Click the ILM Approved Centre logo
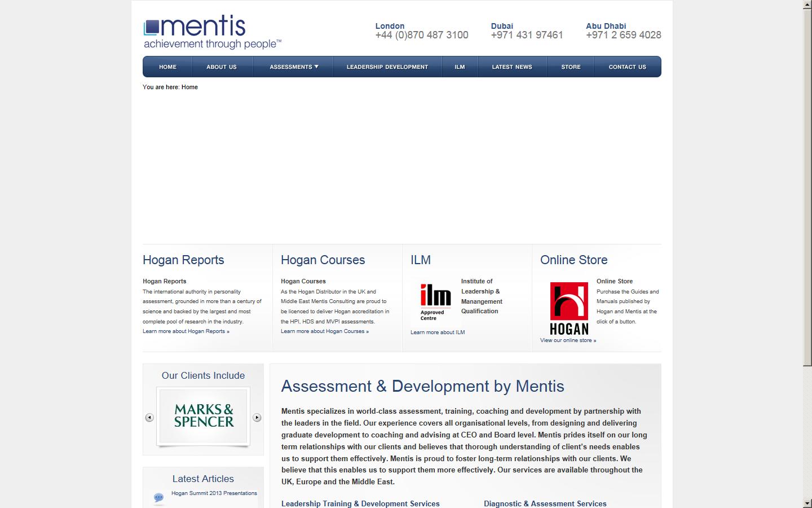This screenshot has width=812, height=508. [x=434, y=299]
